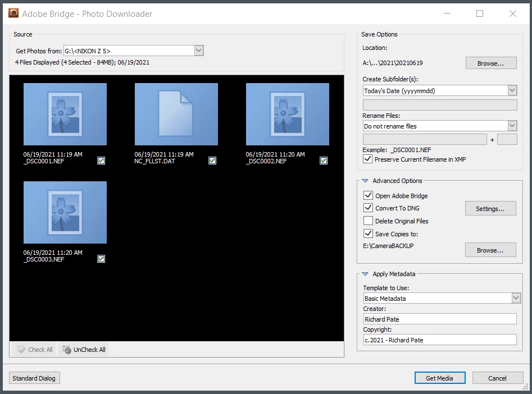Uncheck the _DSC0002.NEF checkbox

point(324,161)
